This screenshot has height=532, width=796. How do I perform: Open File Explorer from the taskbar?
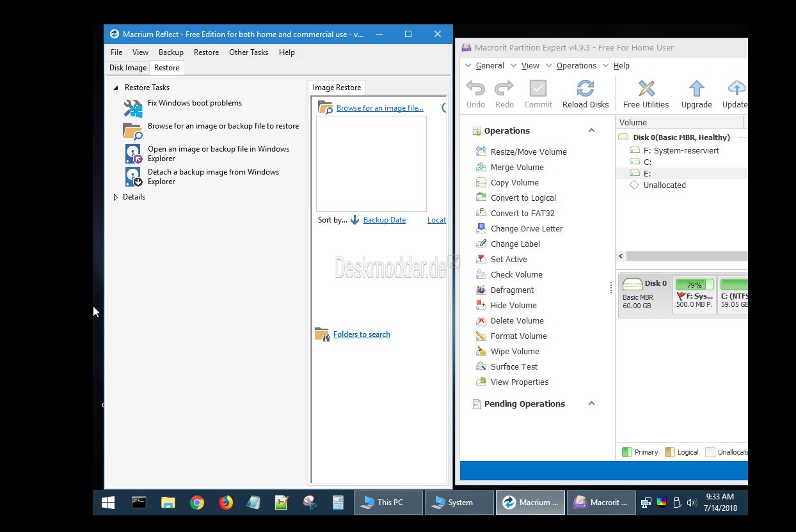click(x=168, y=503)
